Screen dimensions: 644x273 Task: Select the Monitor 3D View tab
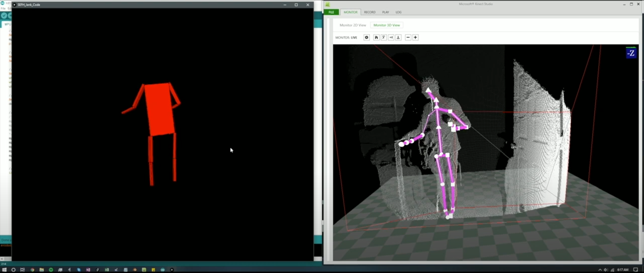point(386,25)
